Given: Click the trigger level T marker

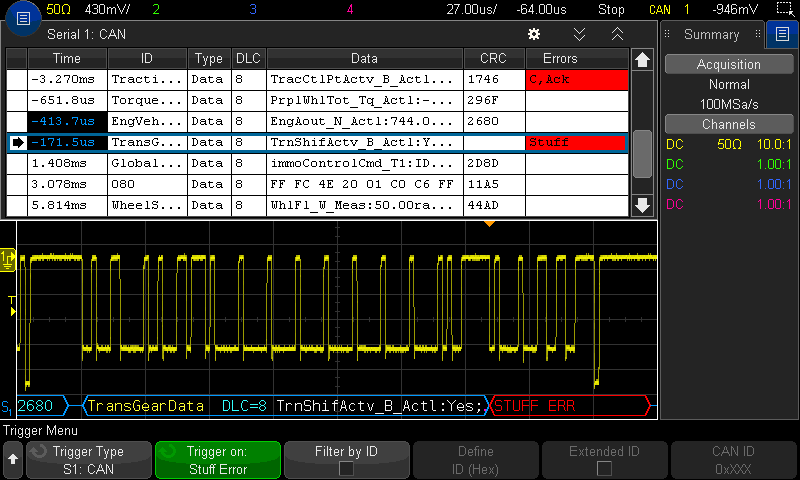Looking at the screenshot, I should point(12,306).
